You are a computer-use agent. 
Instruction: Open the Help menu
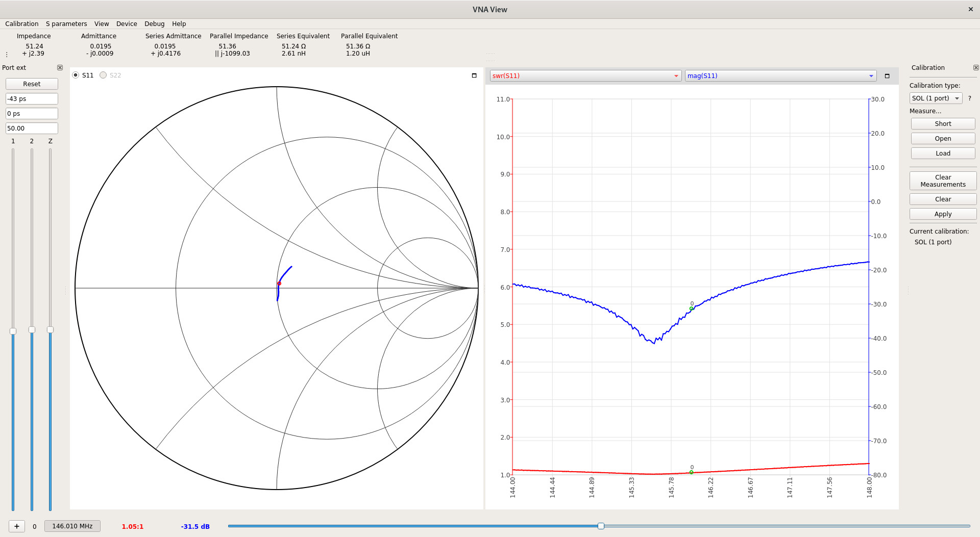pos(179,24)
